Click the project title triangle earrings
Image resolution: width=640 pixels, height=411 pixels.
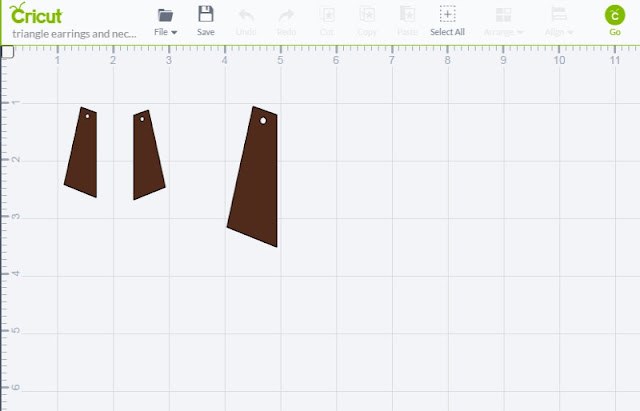tap(74, 34)
